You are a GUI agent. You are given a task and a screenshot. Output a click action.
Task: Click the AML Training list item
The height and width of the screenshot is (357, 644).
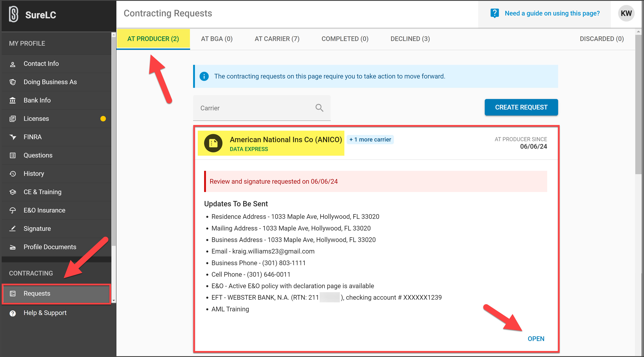(x=230, y=309)
